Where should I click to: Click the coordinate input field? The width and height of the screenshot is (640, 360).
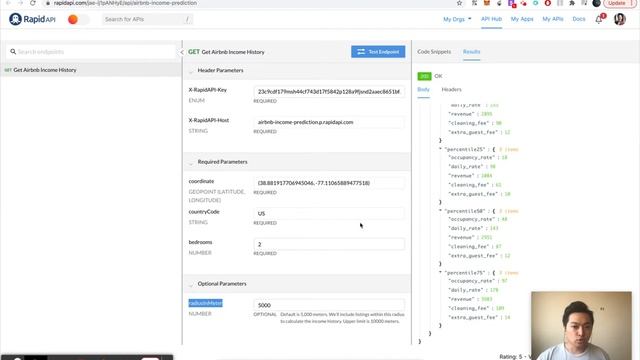[x=329, y=183]
